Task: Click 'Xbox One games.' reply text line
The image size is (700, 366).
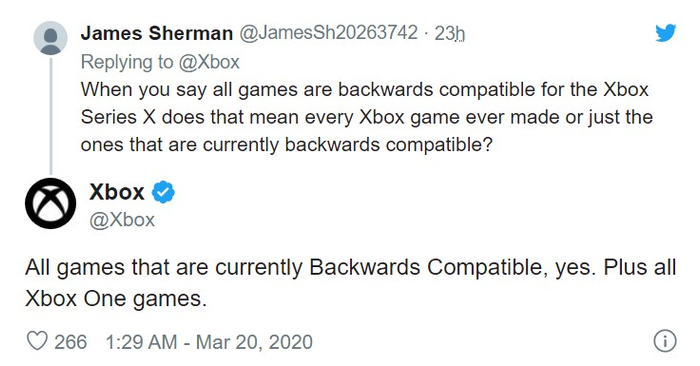Action: [116, 299]
